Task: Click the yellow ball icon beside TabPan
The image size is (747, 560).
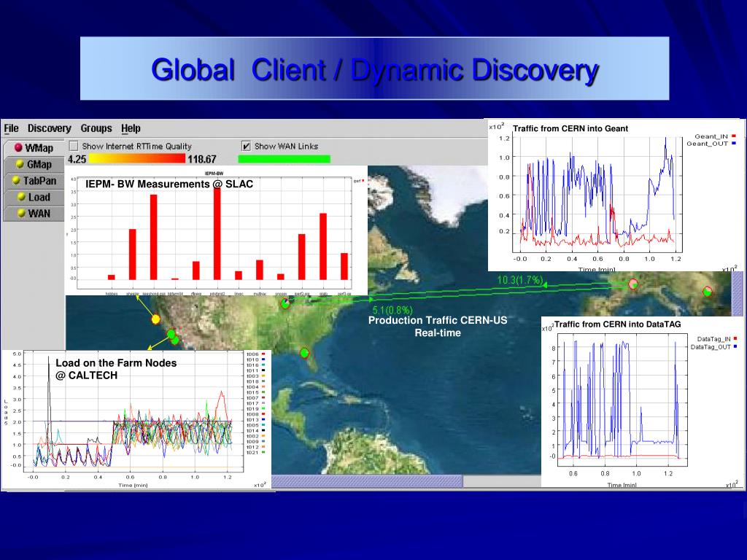Action: [16, 181]
